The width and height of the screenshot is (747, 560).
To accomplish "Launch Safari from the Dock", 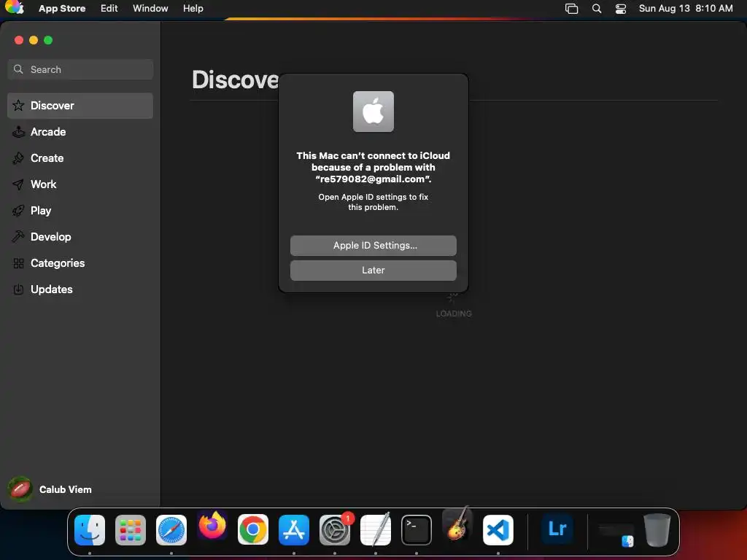I will coord(171,530).
